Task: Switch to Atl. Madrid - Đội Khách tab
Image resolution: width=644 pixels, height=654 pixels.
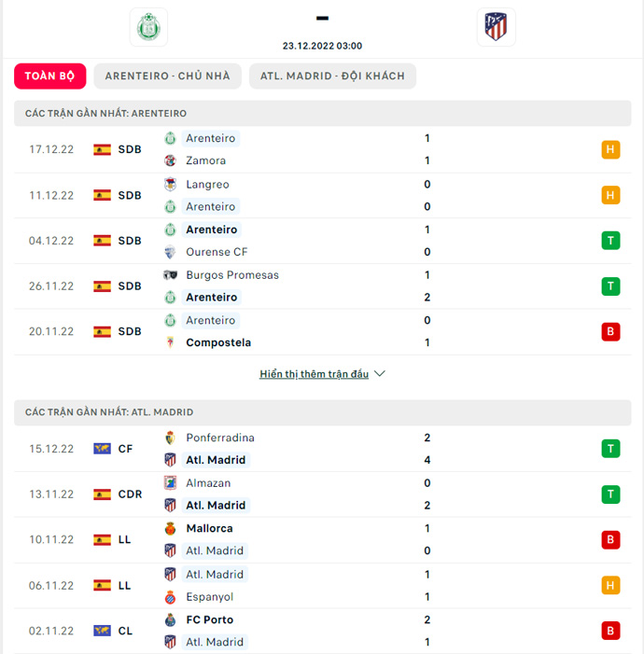Action: point(332,76)
